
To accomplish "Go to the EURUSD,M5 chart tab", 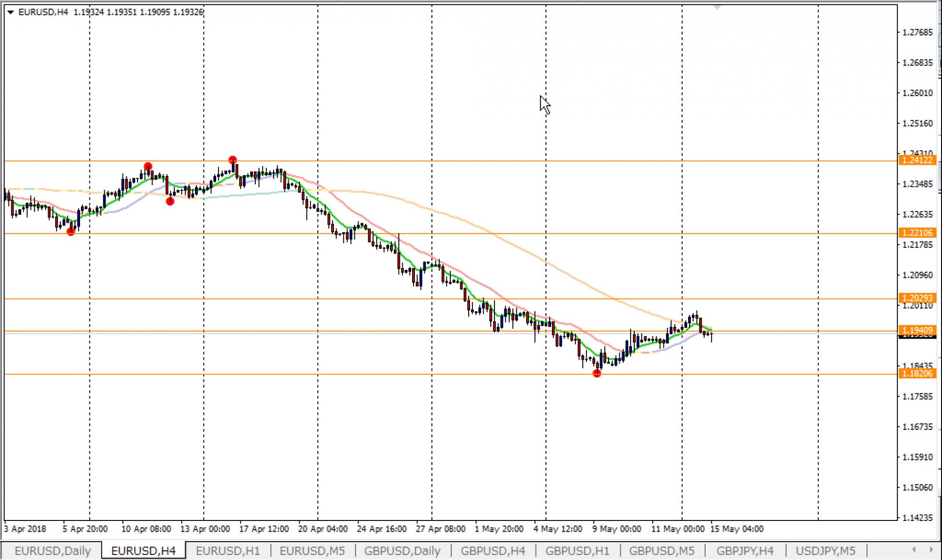I will click(x=312, y=551).
